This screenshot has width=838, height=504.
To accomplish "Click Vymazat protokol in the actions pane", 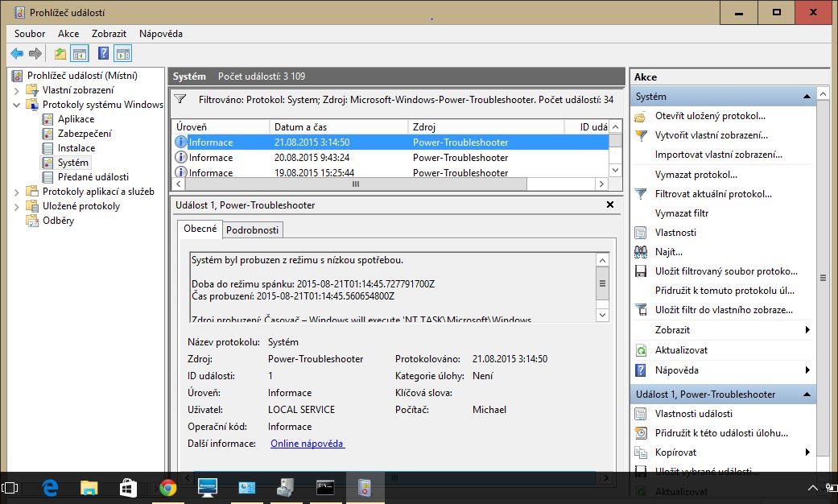I will [696, 175].
